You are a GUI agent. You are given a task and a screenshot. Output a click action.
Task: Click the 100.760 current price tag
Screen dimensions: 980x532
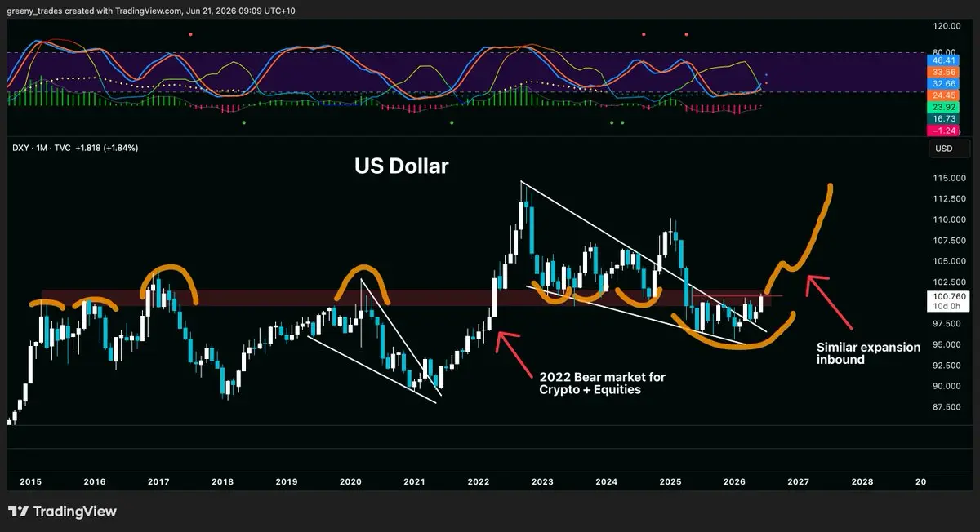[948, 295]
